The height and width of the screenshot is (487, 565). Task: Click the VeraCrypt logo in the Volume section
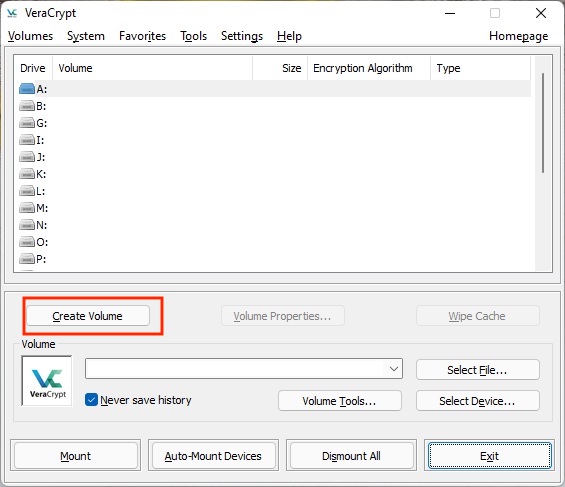click(x=47, y=381)
